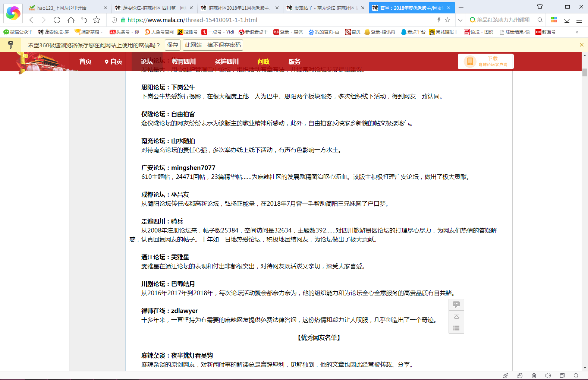
Task: Toggle bookmark star in the address bar
Action: point(447,20)
